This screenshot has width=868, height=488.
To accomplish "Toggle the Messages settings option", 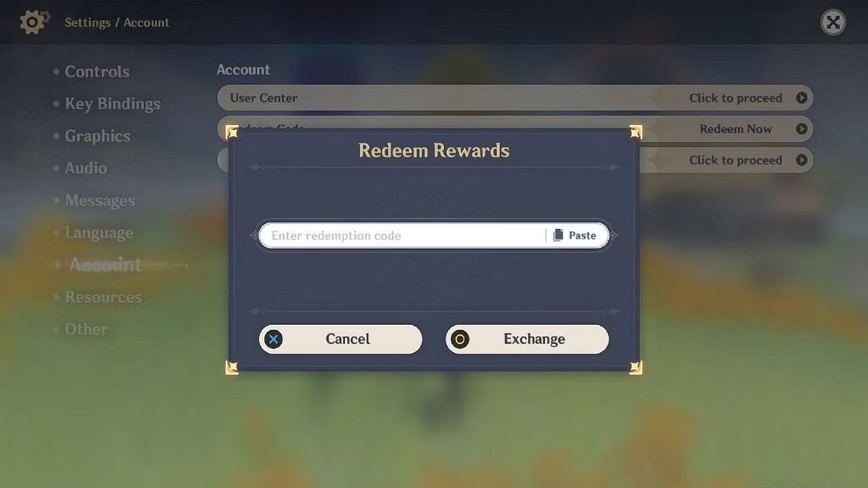I will [100, 200].
